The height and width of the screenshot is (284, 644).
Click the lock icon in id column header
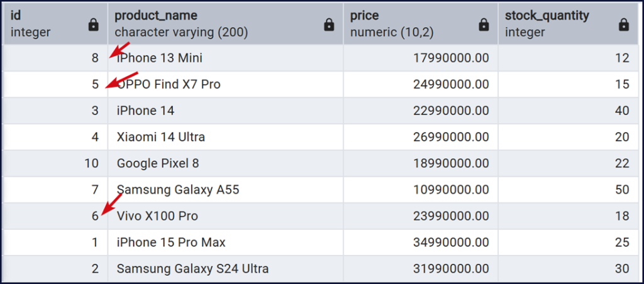(x=94, y=25)
